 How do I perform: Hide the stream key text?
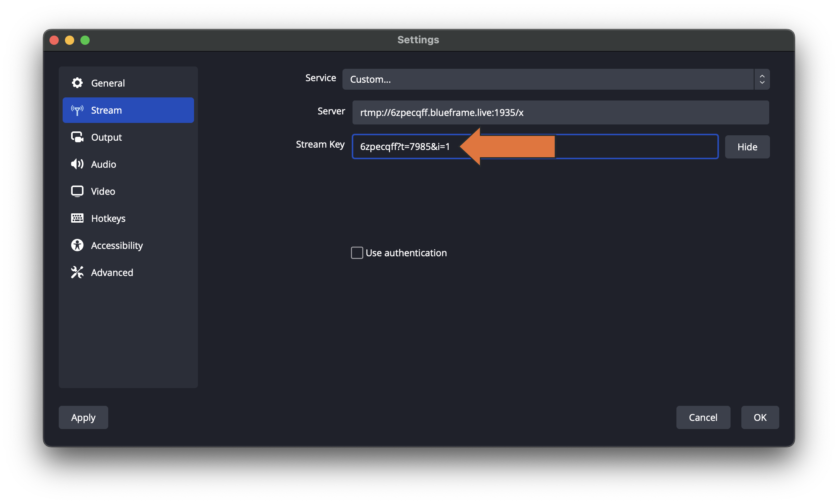click(747, 147)
